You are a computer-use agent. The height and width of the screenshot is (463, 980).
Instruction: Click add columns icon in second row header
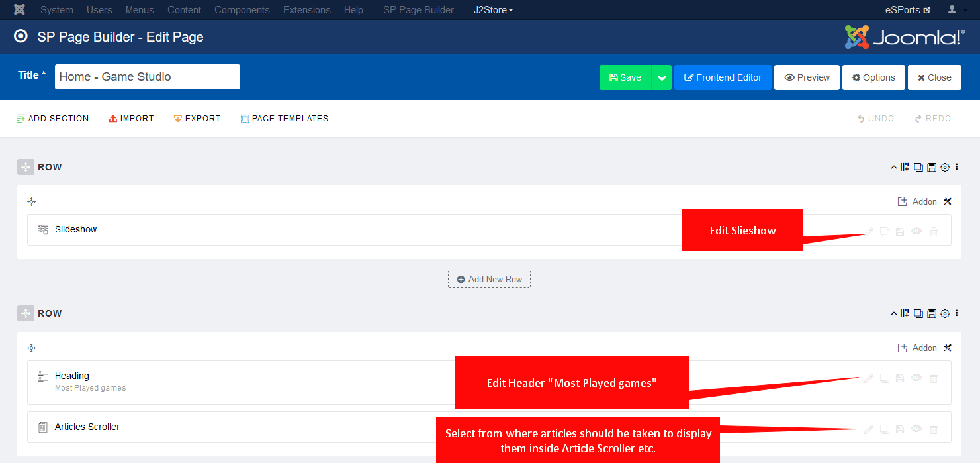pyautogui.click(x=905, y=314)
